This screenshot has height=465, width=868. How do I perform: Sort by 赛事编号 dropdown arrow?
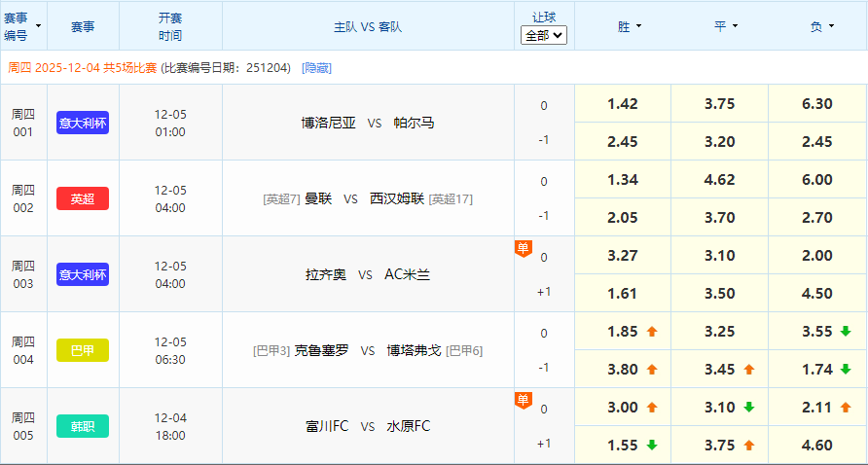point(38,26)
